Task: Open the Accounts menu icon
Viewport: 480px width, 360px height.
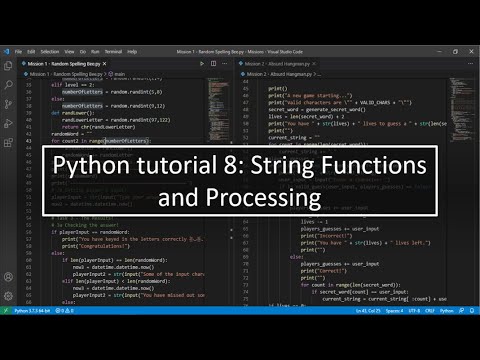Action: pyautogui.click(x=8, y=277)
